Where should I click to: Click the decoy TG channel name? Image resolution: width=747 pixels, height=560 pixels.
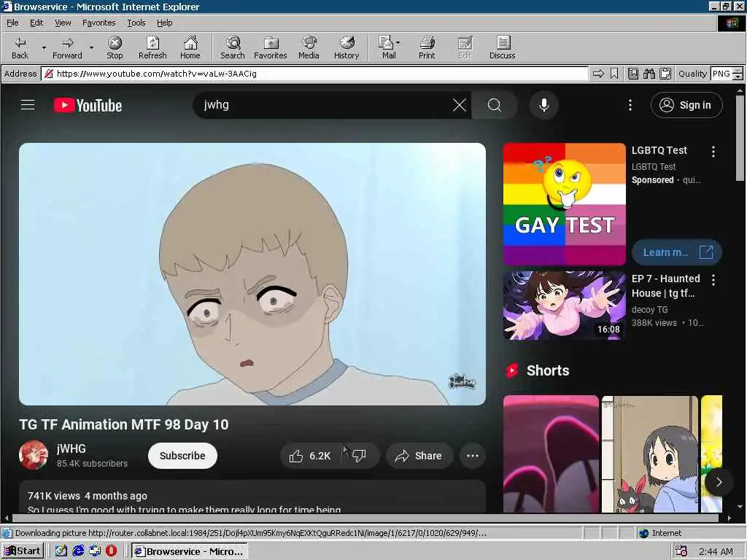pos(649,309)
